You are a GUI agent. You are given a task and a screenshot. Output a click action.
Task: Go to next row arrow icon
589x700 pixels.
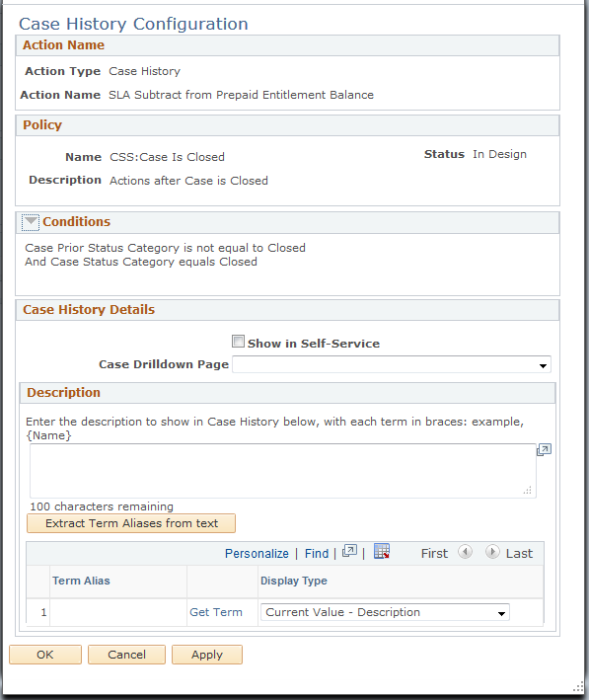coord(492,552)
